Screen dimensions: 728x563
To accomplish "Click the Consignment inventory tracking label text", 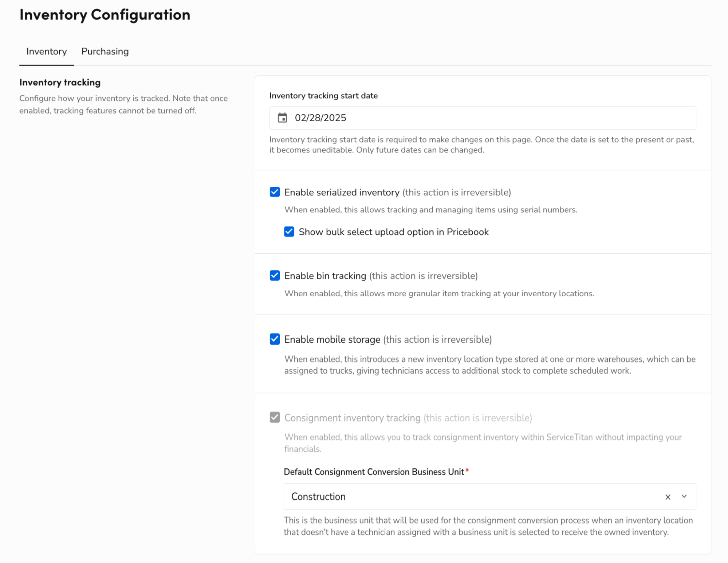I will [x=352, y=418].
